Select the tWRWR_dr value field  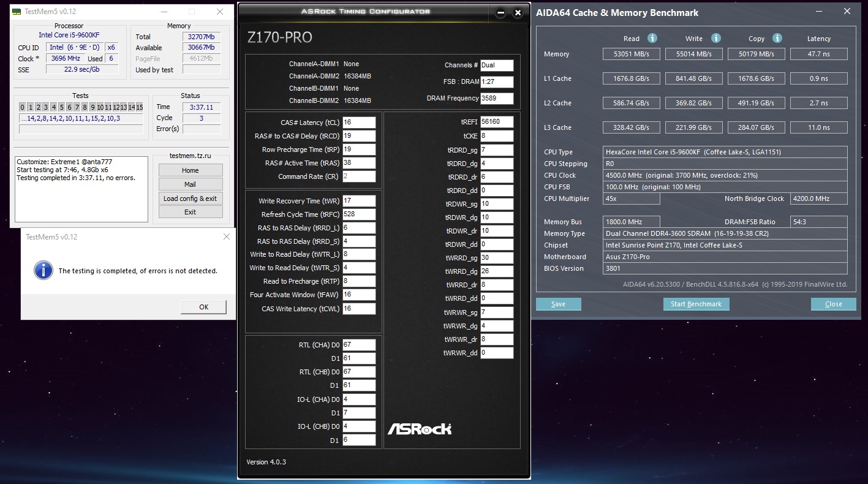click(x=497, y=339)
